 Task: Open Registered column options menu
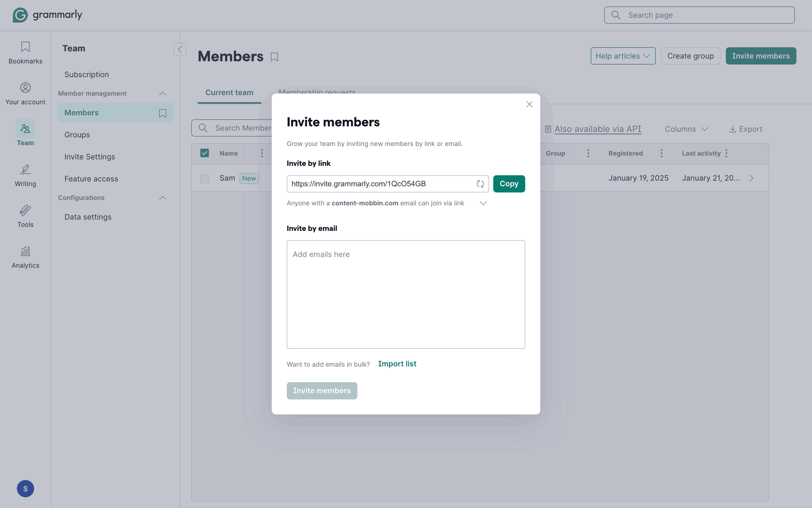(x=661, y=153)
